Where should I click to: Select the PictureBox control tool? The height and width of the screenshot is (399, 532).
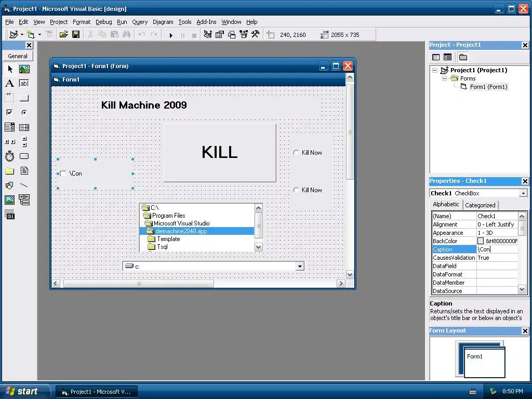[x=24, y=69]
